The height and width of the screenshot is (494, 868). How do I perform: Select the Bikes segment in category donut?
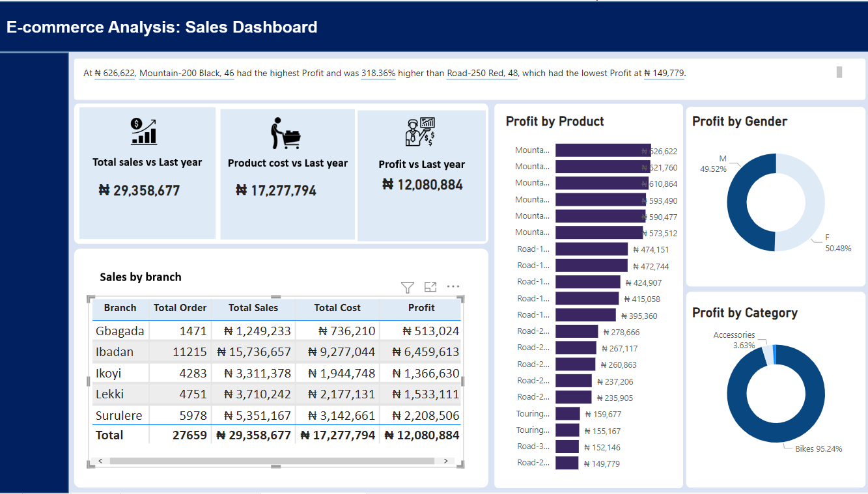776,433
